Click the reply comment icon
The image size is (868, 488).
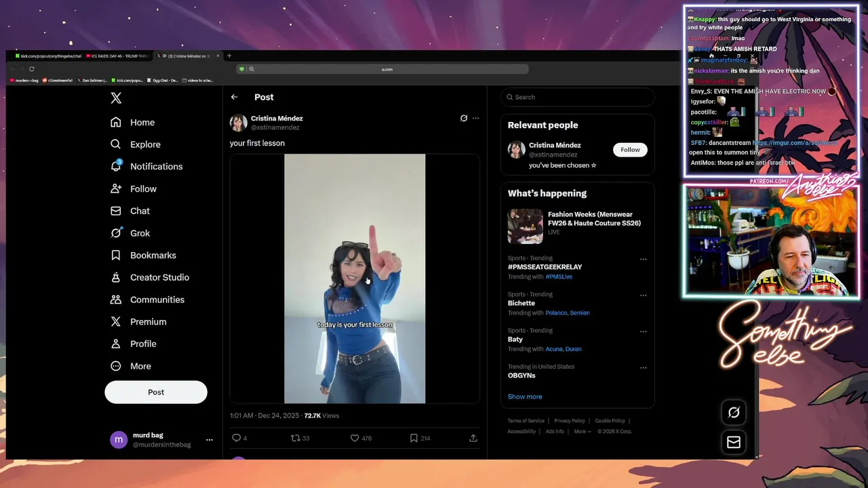click(236, 438)
